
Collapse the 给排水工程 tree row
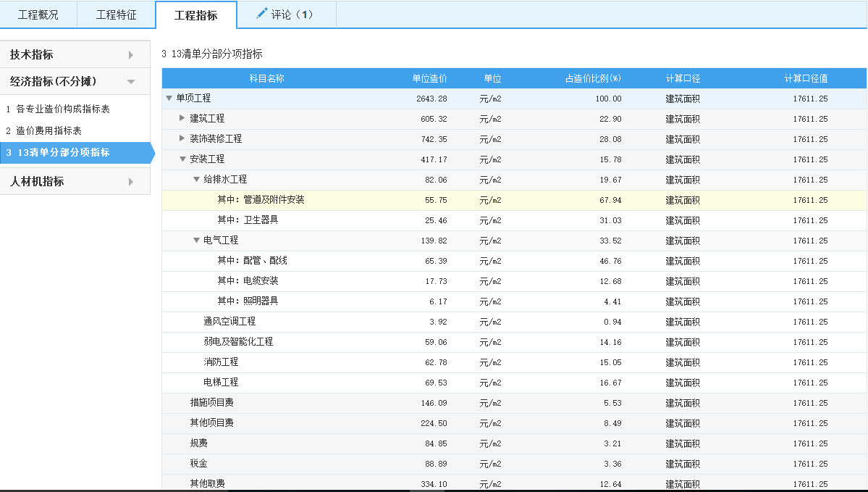(x=196, y=180)
